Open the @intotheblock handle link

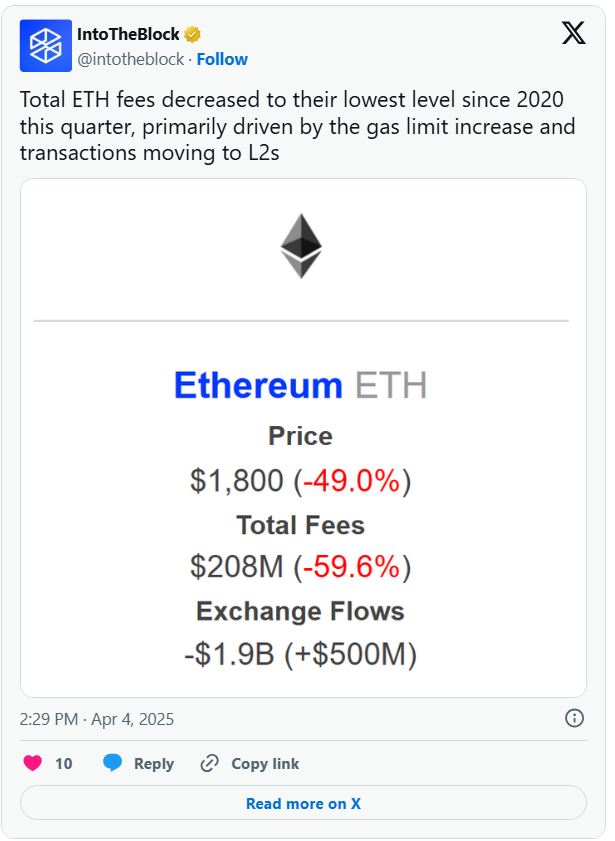coord(130,59)
